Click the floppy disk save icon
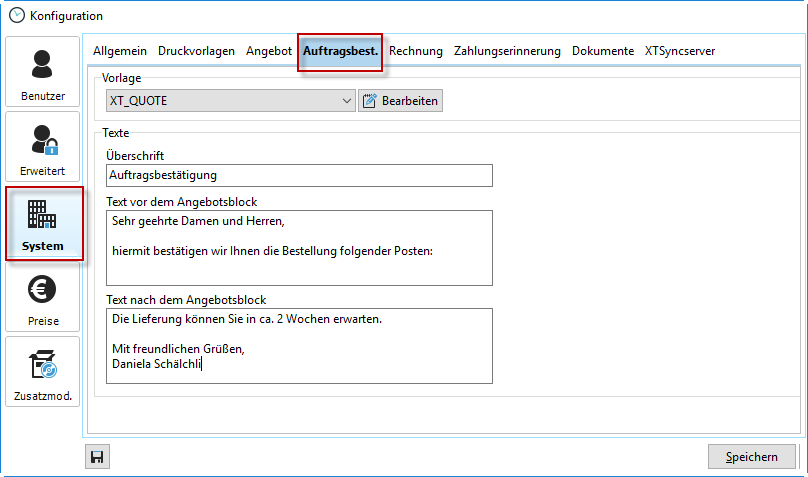 pos(98,457)
